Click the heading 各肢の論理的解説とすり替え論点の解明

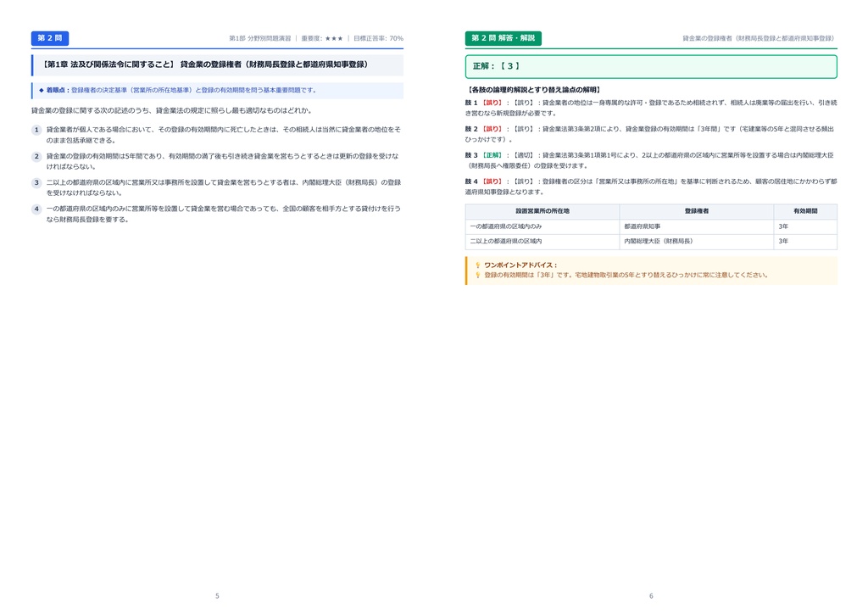[534, 90]
